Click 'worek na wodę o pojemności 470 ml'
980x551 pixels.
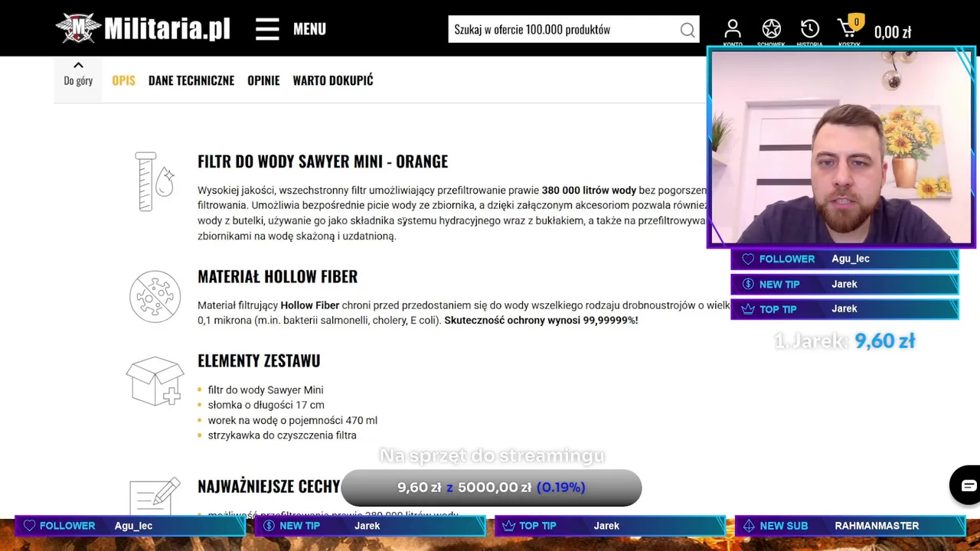pos(292,420)
